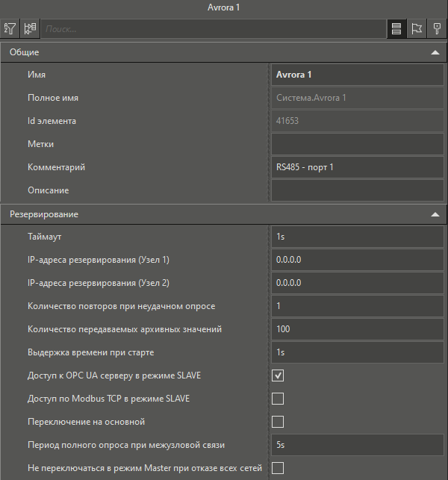Click the flag icon in toolbar

point(417,29)
